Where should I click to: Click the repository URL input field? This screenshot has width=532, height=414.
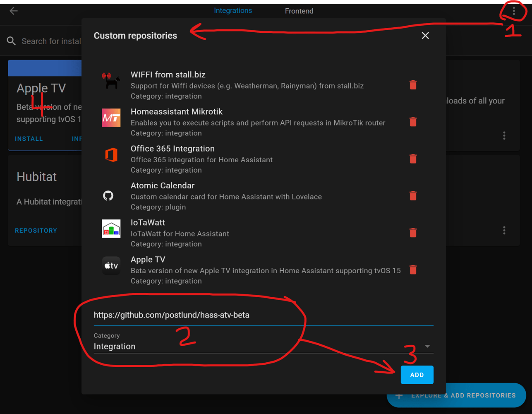click(x=264, y=315)
